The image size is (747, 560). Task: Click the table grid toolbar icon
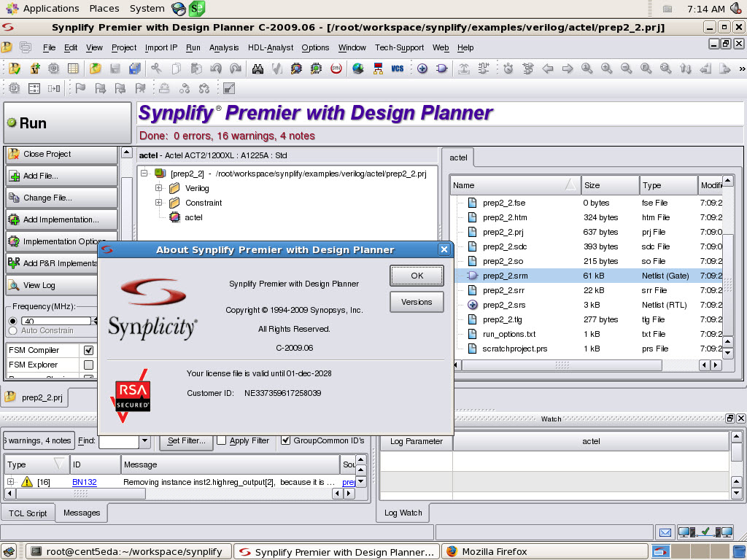coord(73,69)
